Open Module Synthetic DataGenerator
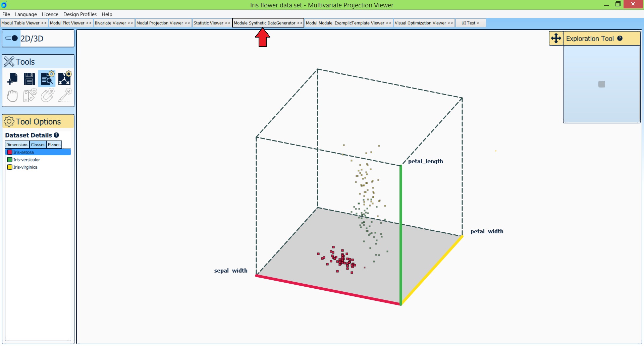The height and width of the screenshot is (346, 644). coord(268,23)
